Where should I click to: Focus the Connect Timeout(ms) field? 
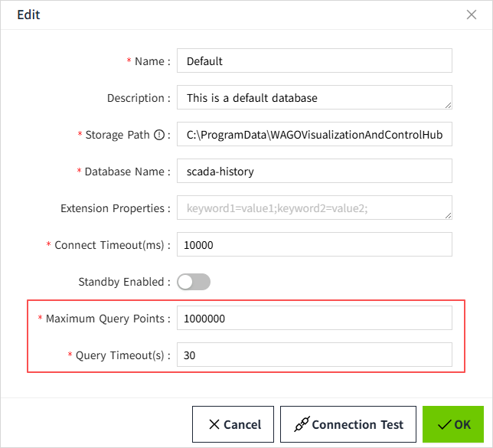[314, 245]
